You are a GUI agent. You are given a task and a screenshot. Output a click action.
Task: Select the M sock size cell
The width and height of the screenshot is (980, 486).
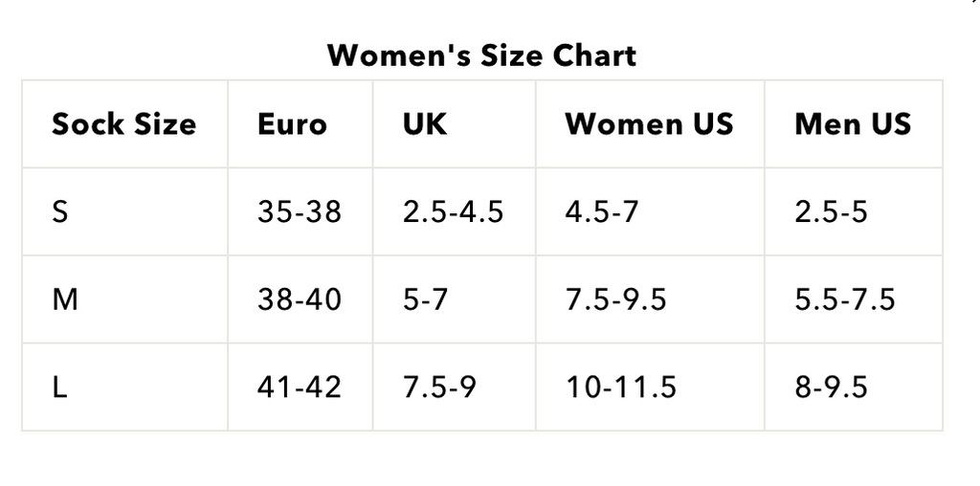pyautogui.click(x=65, y=299)
